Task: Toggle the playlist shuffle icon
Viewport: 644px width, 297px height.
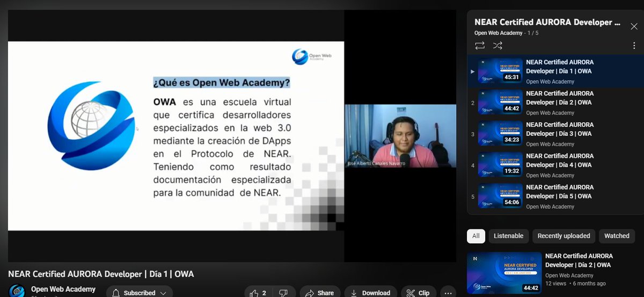Action: coord(497,46)
